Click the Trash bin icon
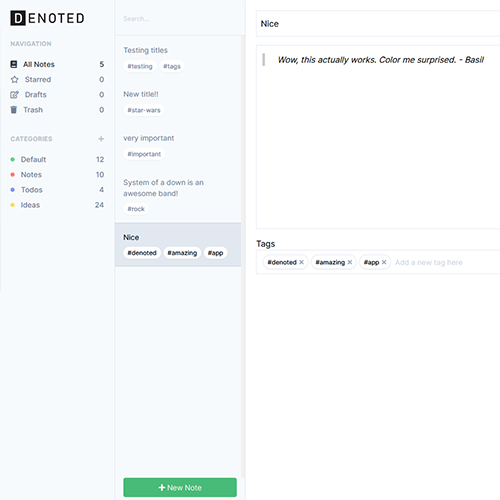The image size is (500, 500). click(14, 110)
